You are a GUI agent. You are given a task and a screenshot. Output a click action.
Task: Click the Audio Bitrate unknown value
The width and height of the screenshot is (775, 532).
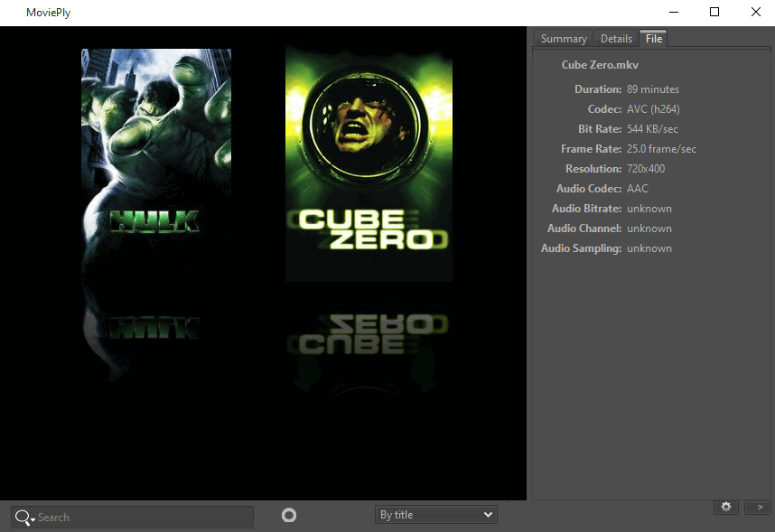click(x=649, y=209)
